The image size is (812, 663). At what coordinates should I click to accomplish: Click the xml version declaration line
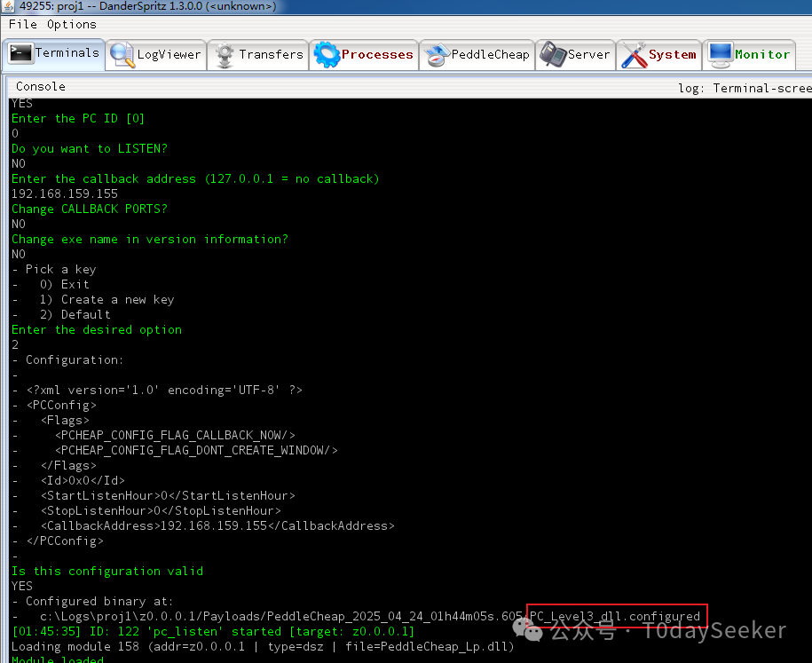pos(164,390)
